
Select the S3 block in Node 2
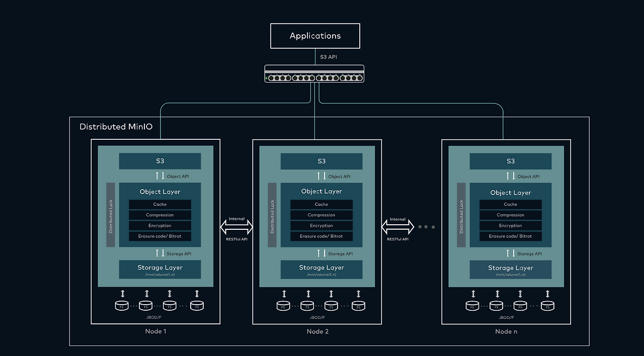[x=321, y=161]
